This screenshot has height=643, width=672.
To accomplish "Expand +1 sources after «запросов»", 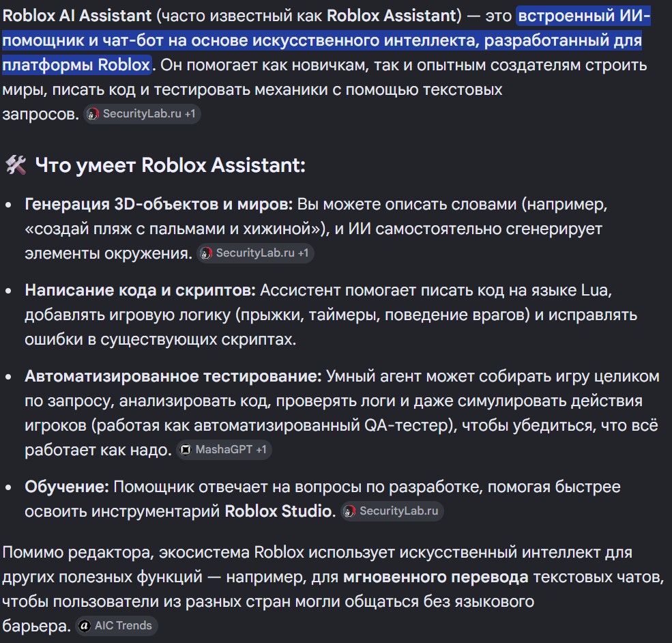I will pyautogui.click(x=190, y=113).
